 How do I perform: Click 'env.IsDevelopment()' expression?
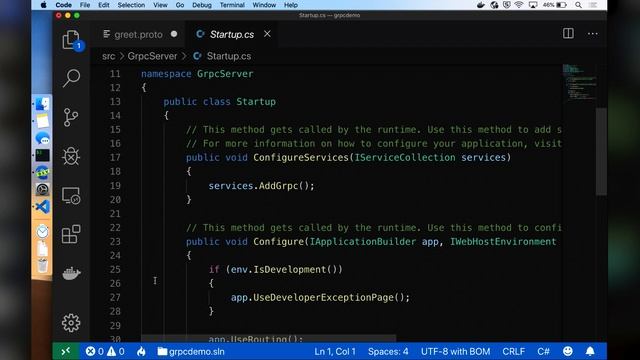tap(284, 269)
